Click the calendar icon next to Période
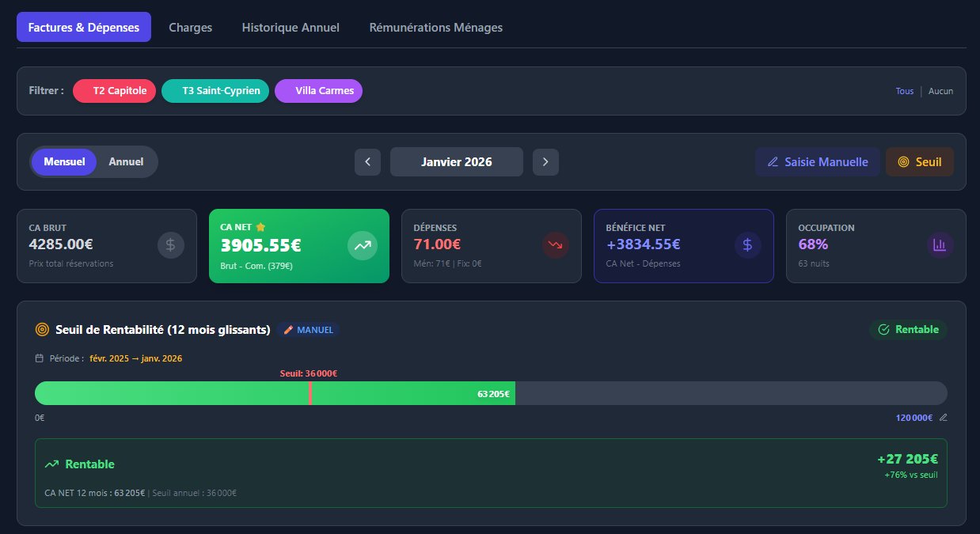Viewport: 980px width, 534px height. pyautogui.click(x=40, y=358)
